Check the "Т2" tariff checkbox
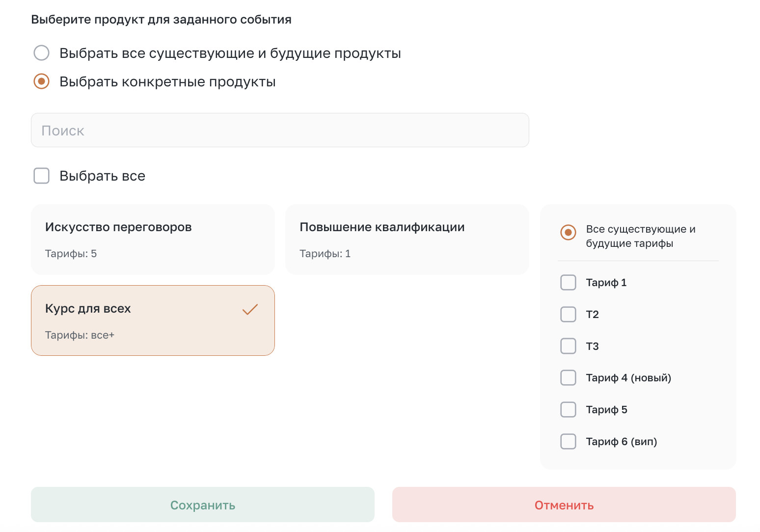Viewport: 760px width, 532px height. point(569,315)
